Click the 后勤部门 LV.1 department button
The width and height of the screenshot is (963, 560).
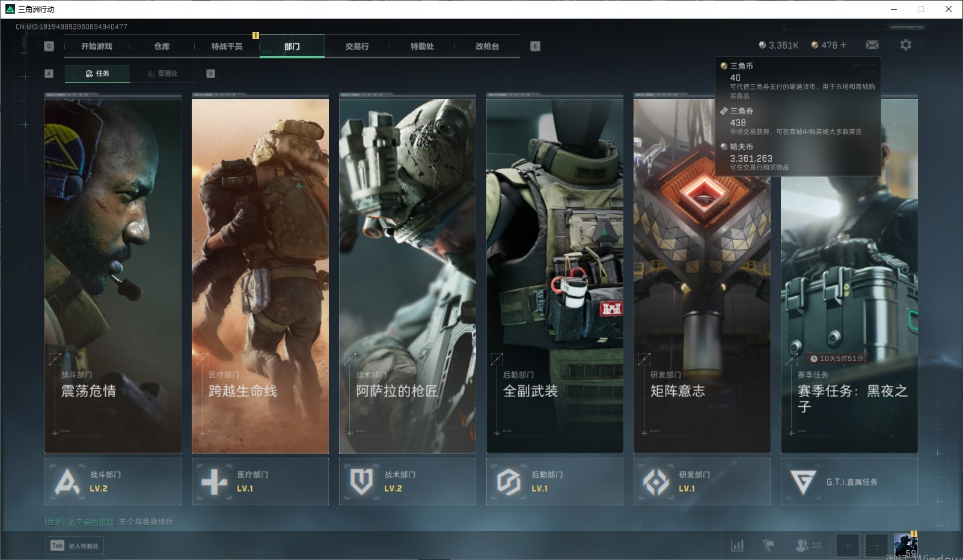[x=555, y=482]
